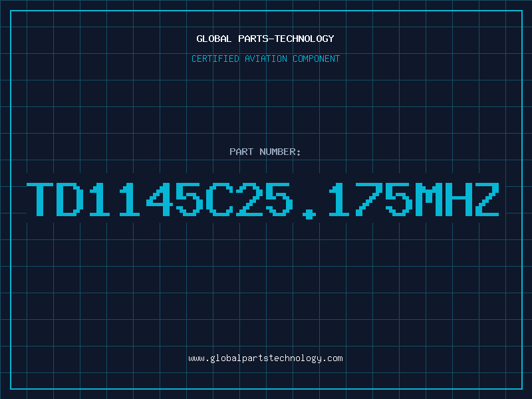Screen dimensions: 532x399
Task: Click the 'CERTIFIED AVIATION COMPONENT' subtitle
Action: (265, 59)
